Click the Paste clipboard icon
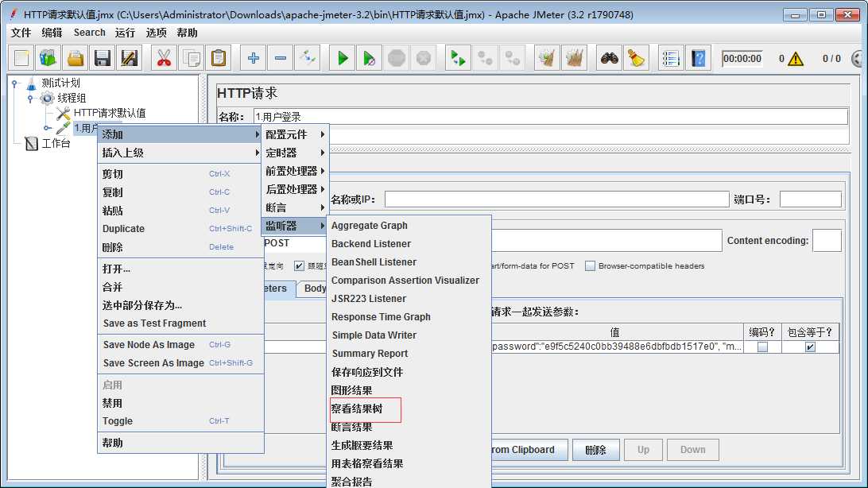Viewport: 868px width, 488px height. point(219,58)
